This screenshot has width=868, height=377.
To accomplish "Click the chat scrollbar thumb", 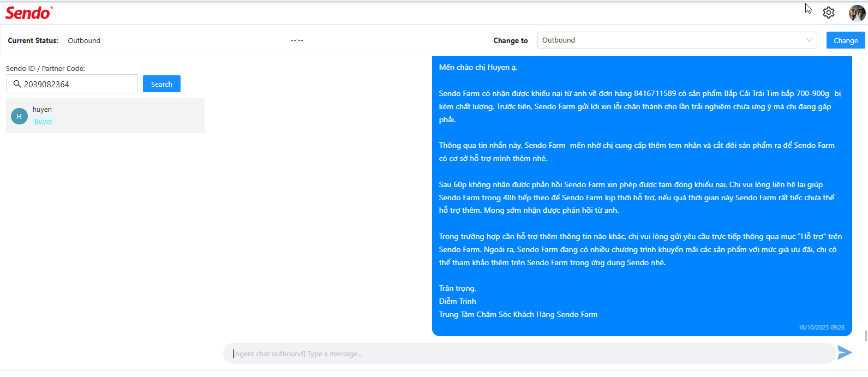I will coord(866,336).
